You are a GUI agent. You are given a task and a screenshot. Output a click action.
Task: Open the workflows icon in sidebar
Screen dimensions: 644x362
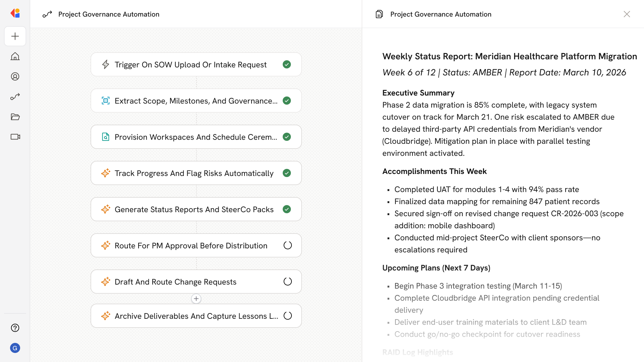point(15,97)
